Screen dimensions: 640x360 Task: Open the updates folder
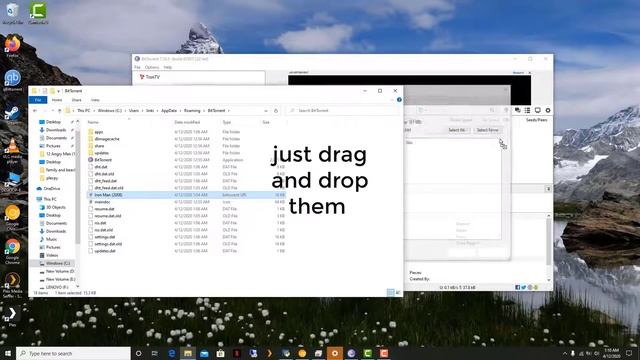102,153
